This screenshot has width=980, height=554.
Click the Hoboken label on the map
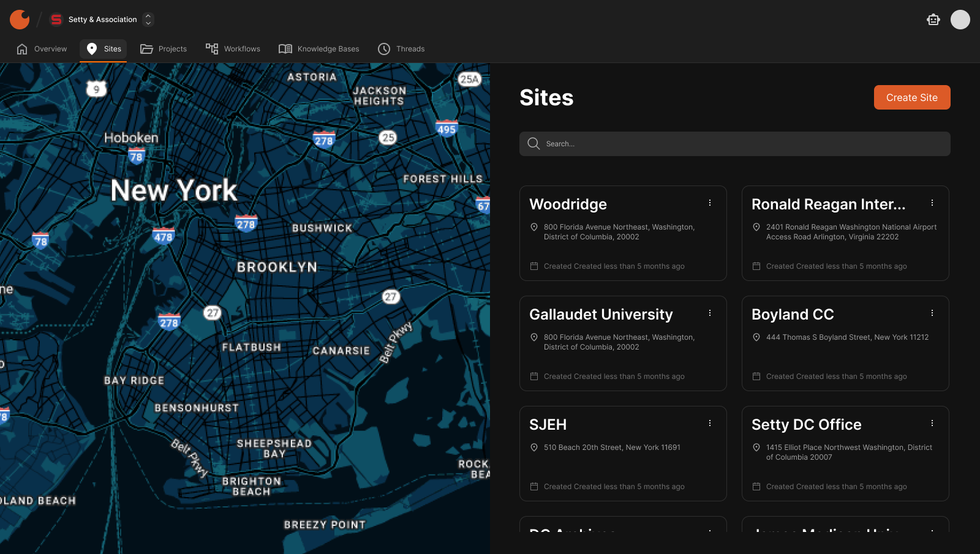[131, 138]
